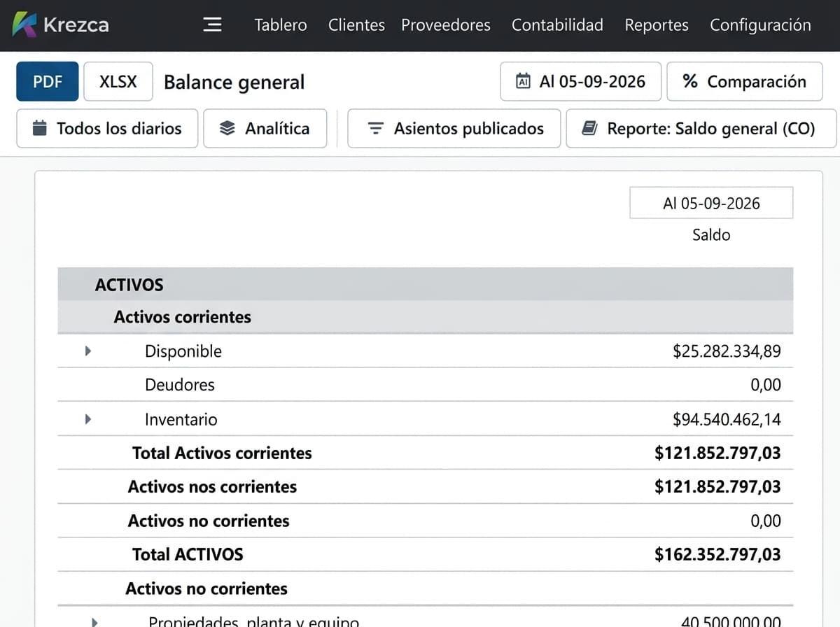The width and height of the screenshot is (840, 627).
Task: Open the Tablero menu
Action: click(281, 25)
